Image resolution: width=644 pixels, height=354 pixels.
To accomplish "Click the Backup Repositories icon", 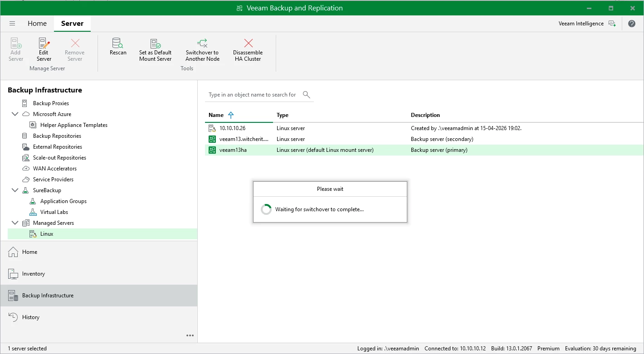I will click(24, 136).
